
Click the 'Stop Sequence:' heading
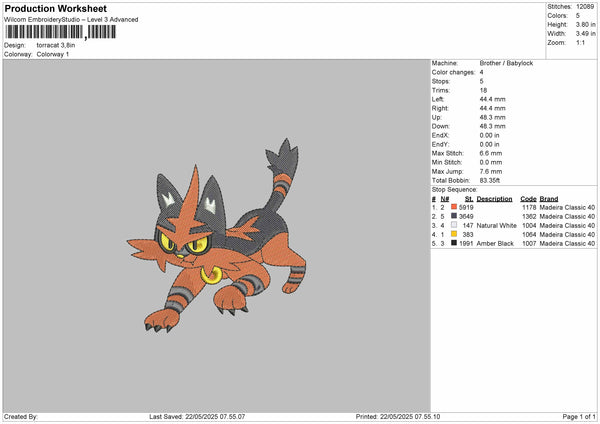(x=455, y=190)
